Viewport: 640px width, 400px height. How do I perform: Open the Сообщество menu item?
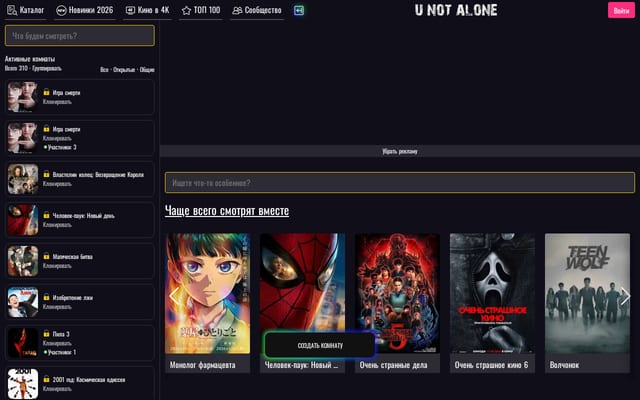257,11
